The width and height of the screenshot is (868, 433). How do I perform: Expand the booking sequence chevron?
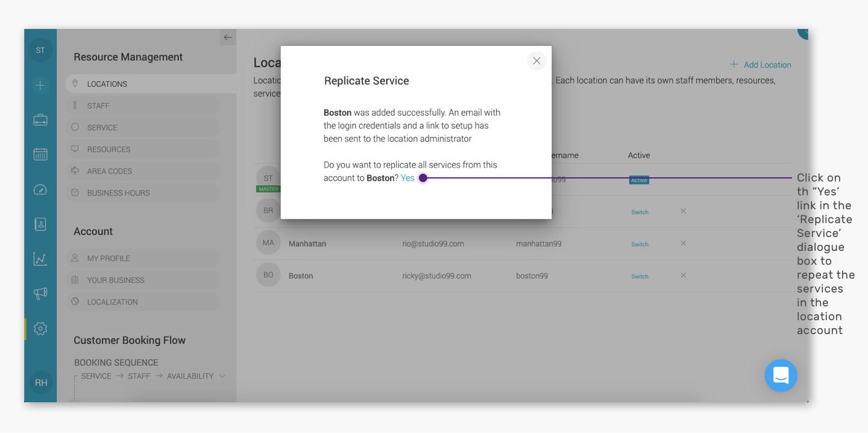pyautogui.click(x=222, y=376)
